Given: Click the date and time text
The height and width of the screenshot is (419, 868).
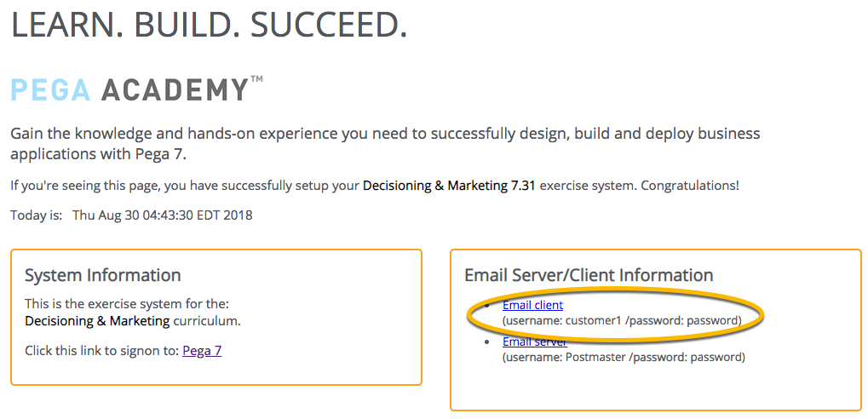Looking at the screenshot, I should [x=162, y=215].
